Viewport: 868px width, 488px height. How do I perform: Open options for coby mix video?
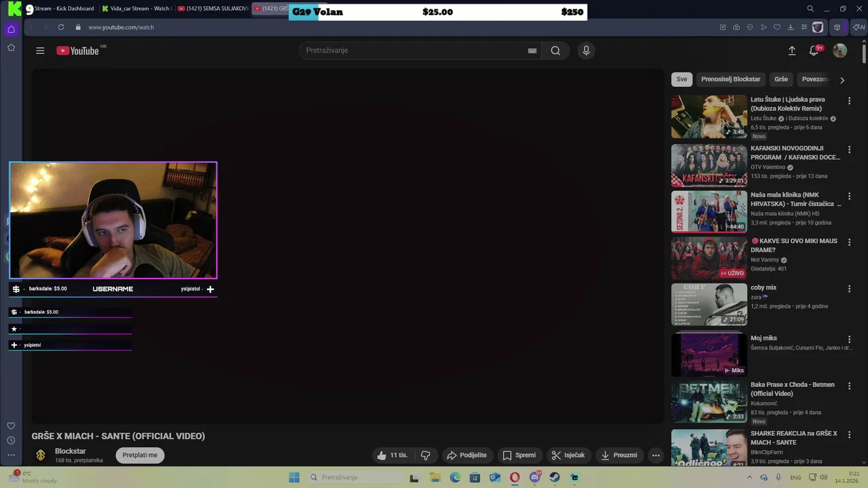(x=849, y=289)
